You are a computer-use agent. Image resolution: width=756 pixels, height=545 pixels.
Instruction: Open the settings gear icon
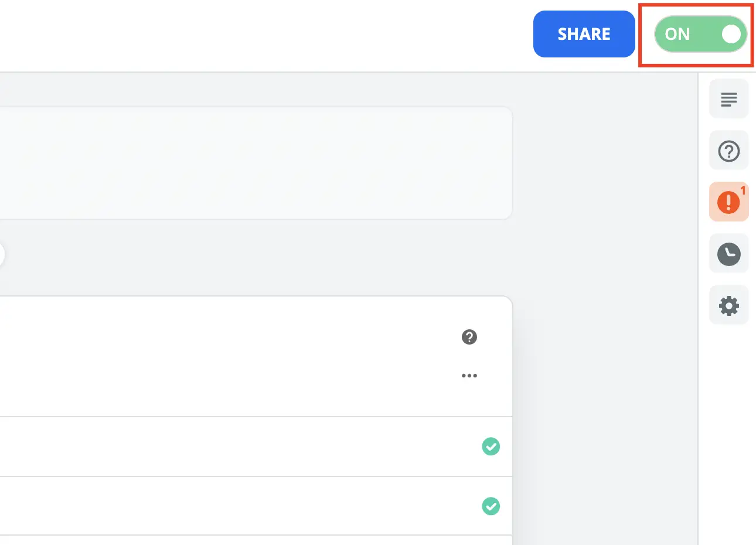click(x=728, y=305)
